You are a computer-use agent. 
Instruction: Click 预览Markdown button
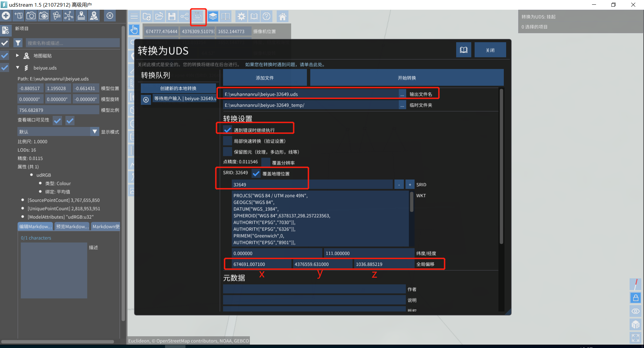click(x=72, y=226)
